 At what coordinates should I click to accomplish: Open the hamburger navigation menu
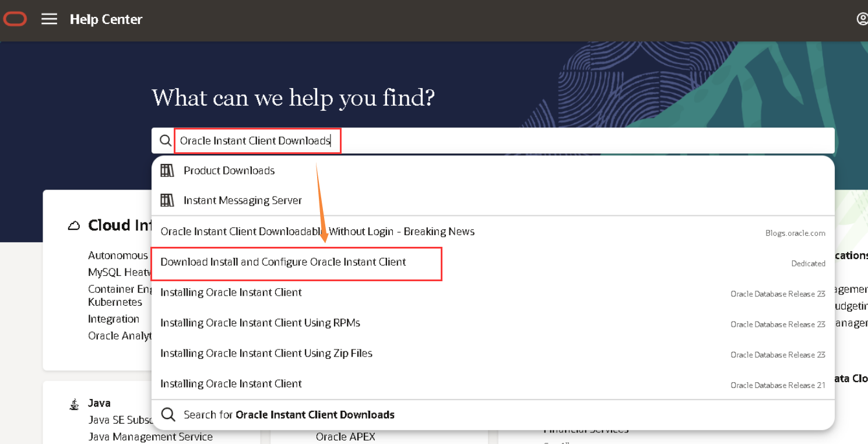(50, 19)
